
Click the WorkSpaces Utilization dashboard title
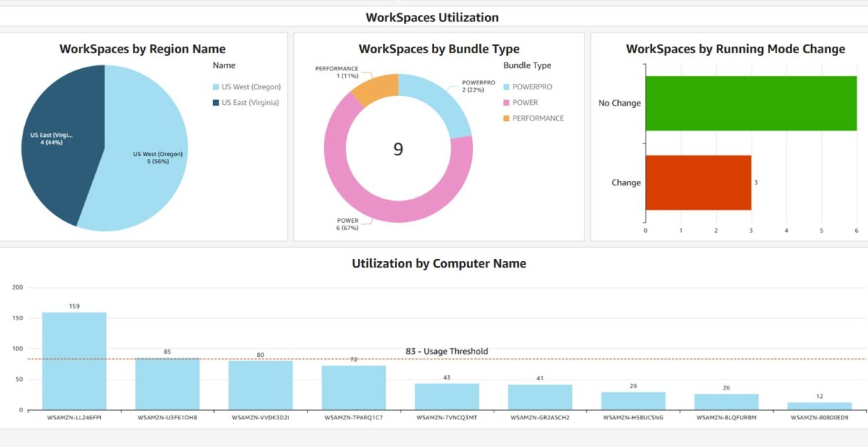click(x=432, y=17)
